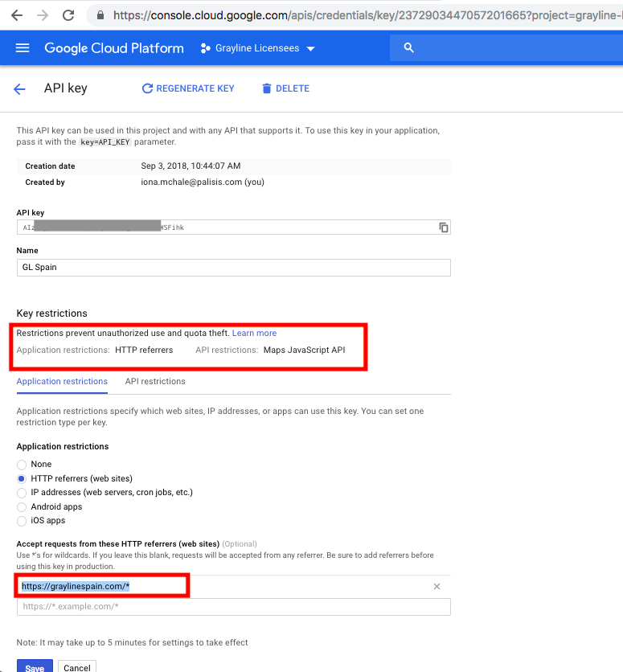Click the iona.mchale@palisis.com creator text
Image resolution: width=623 pixels, height=672 pixels.
203,182
